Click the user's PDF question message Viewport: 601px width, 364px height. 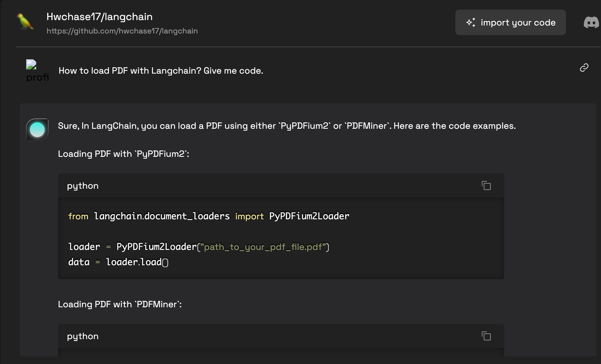coord(161,70)
